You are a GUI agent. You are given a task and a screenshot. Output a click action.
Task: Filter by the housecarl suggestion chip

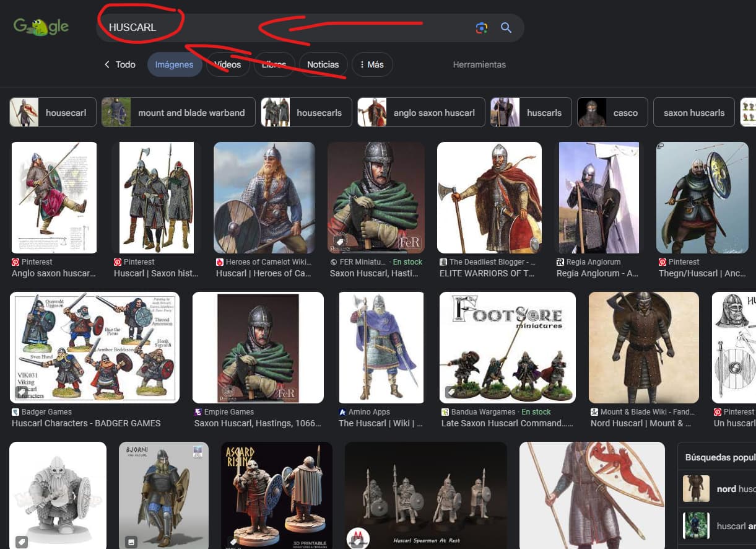[x=53, y=112]
